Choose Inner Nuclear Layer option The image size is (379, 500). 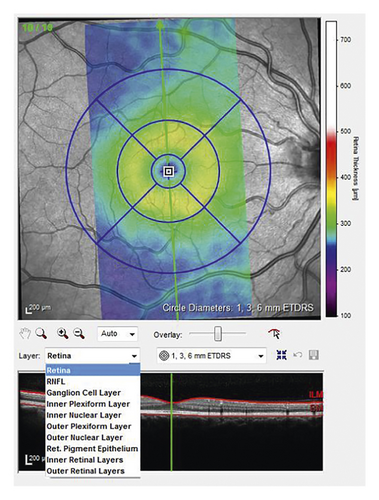tap(93, 415)
